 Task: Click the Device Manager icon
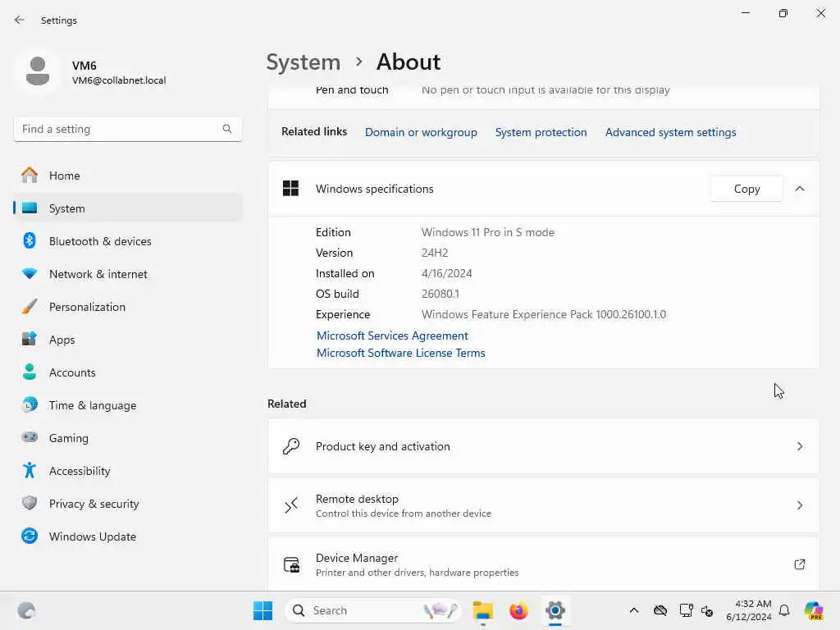pos(291,564)
